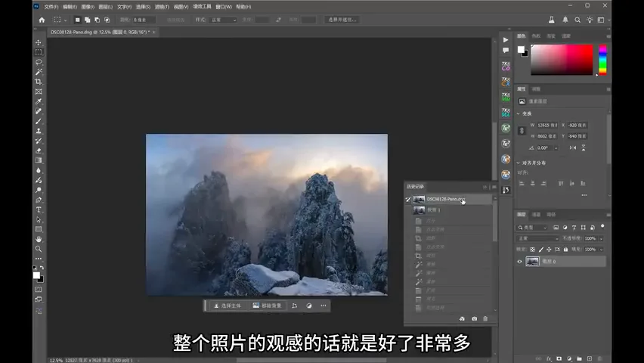Collapse the Align and Distribute section

coord(519,163)
